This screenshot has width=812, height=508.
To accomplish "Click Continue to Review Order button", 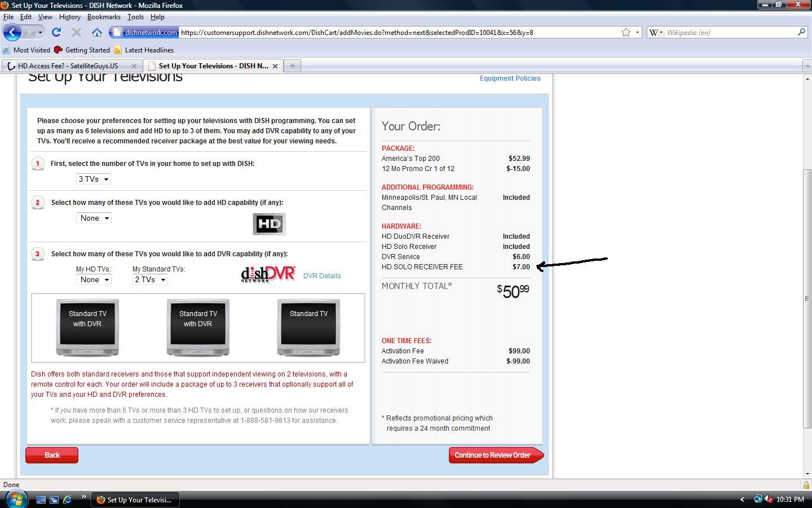I will coord(496,455).
